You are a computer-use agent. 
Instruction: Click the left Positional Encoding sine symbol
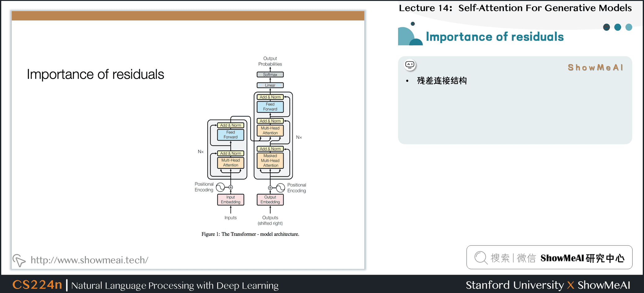coord(221,187)
